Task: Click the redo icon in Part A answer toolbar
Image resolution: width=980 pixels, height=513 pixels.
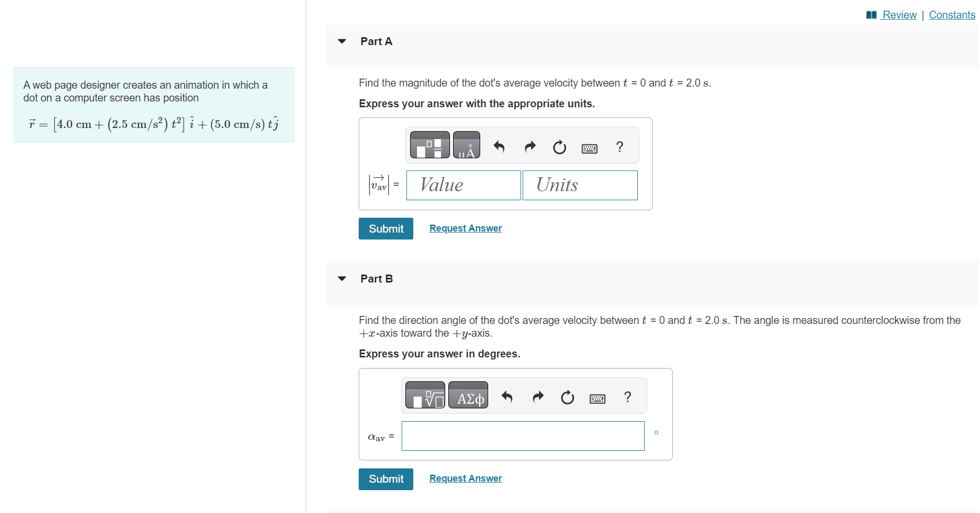Action: tap(530, 147)
